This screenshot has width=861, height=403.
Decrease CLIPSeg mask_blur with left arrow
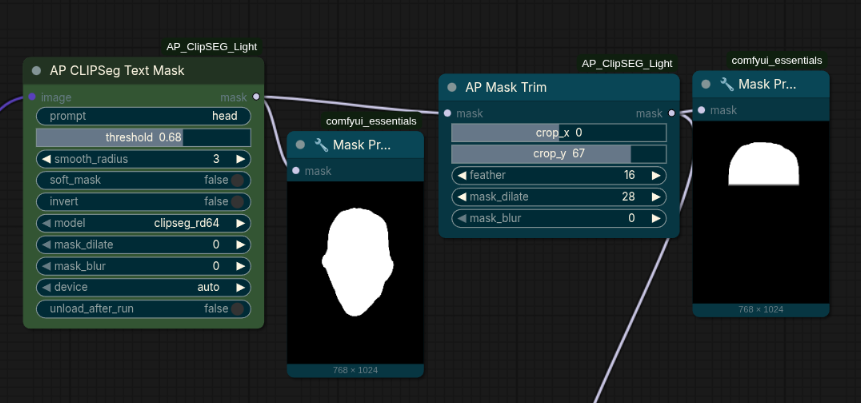(46, 266)
